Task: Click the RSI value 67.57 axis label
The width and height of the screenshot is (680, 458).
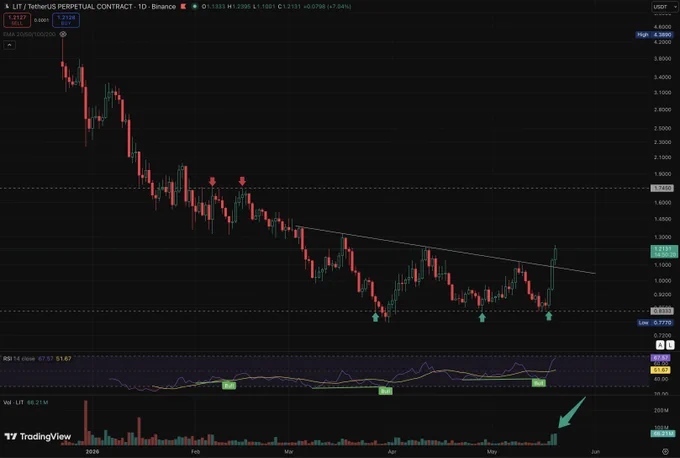Action: pyautogui.click(x=661, y=358)
